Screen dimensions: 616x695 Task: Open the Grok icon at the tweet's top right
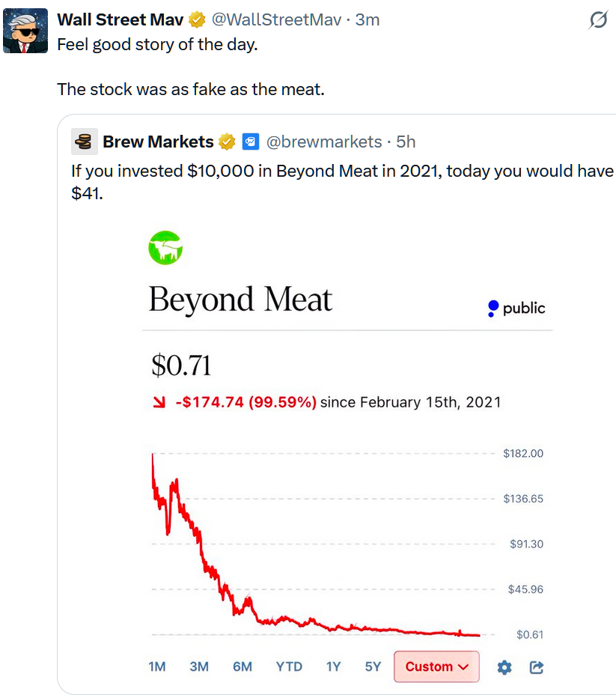(598, 20)
